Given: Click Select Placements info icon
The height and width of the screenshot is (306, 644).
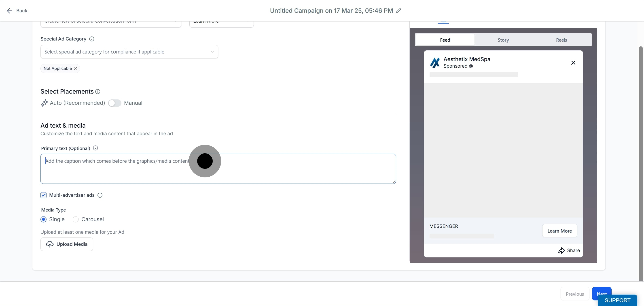Looking at the screenshot, I should click(98, 92).
